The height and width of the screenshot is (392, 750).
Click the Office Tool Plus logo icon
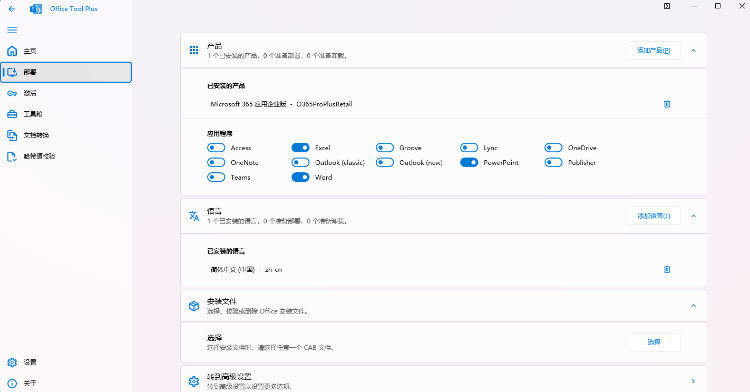[x=36, y=9]
